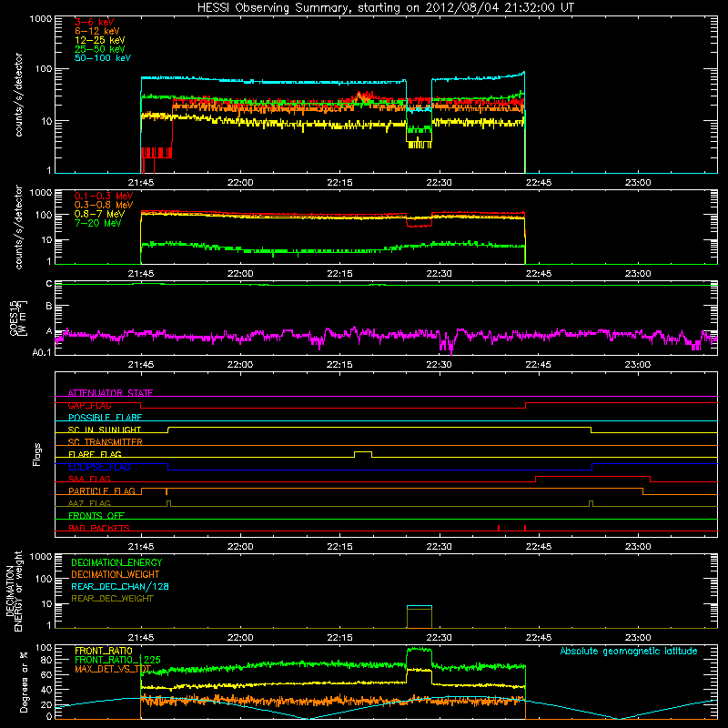
Task: Click the yellow FRONT_RATIO legend label
Action: click(x=104, y=651)
